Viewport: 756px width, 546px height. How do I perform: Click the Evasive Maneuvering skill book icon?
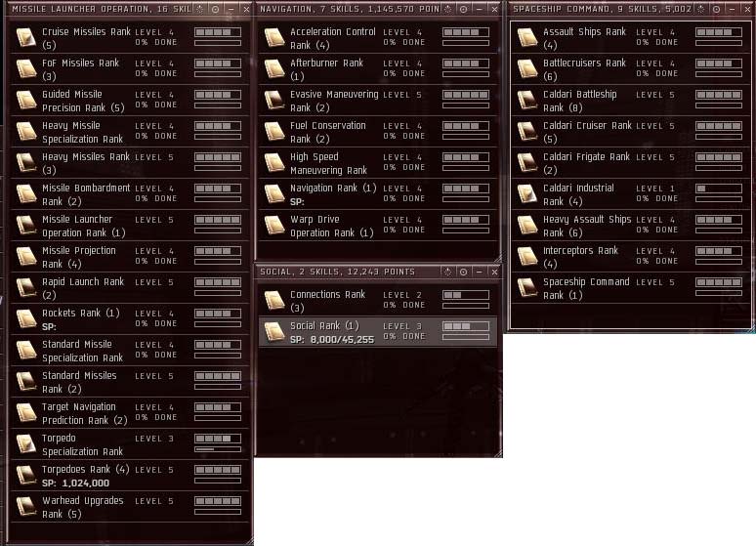[x=274, y=100]
